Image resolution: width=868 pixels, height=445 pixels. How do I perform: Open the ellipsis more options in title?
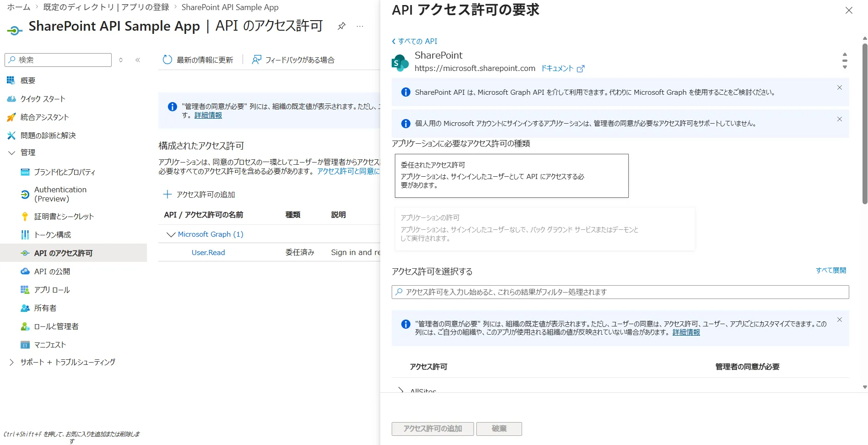click(x=360, y=26)
